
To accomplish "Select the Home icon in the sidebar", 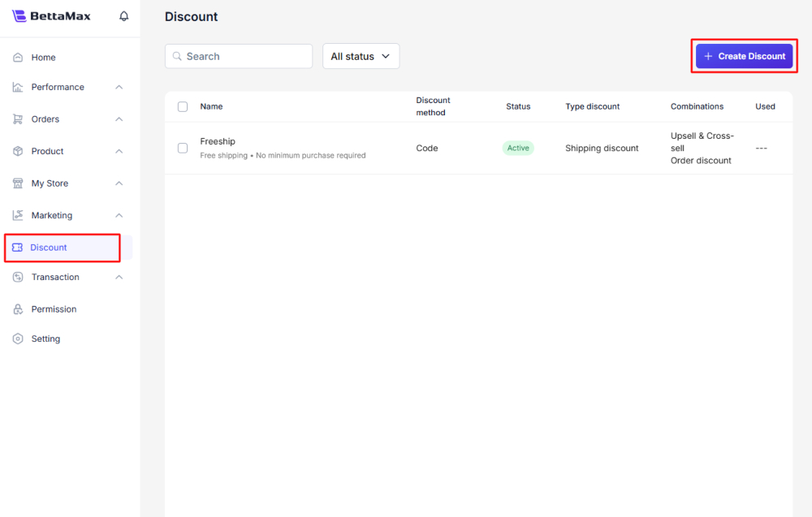I will (18, 57).
